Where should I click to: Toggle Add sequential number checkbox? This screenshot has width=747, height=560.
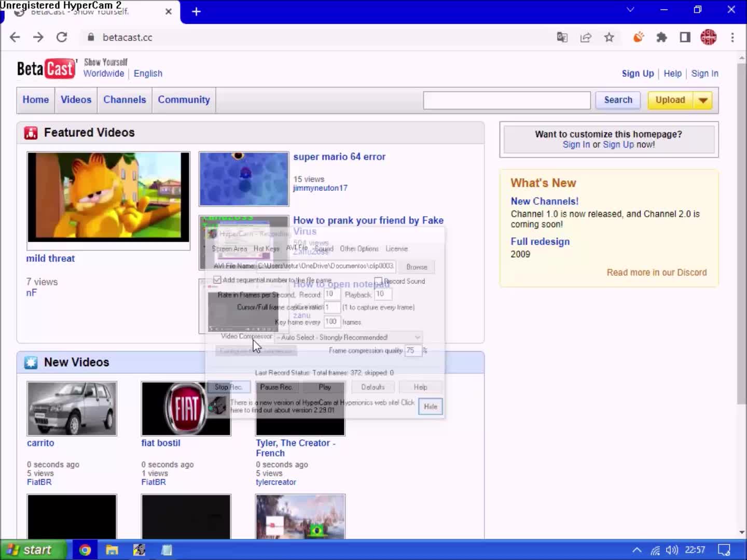[217, 280]
